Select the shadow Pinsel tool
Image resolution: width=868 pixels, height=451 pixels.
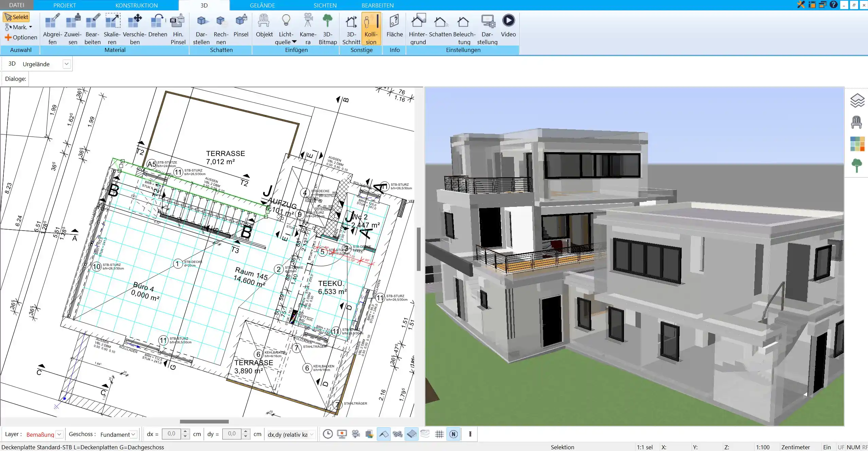[x=241, y=26]
